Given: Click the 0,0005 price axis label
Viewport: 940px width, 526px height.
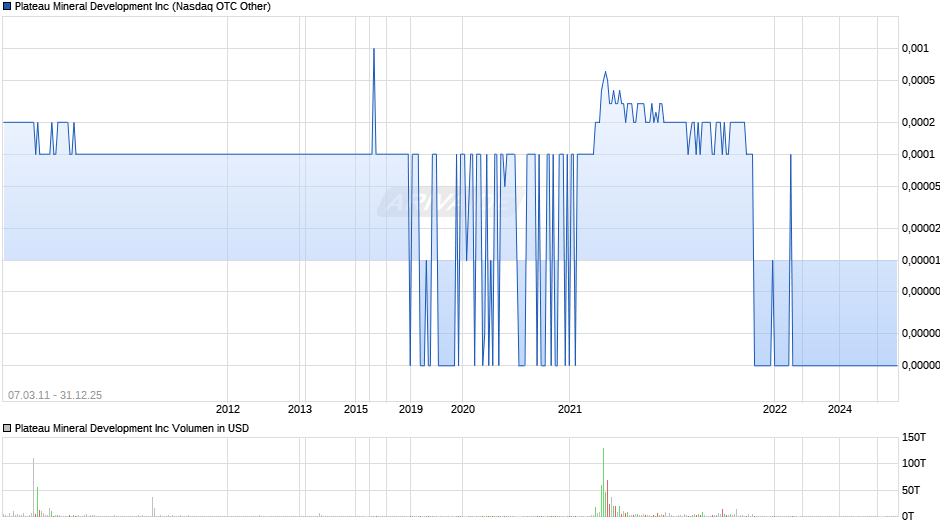Looking at the screenshot, I should (x=918, y=80).
